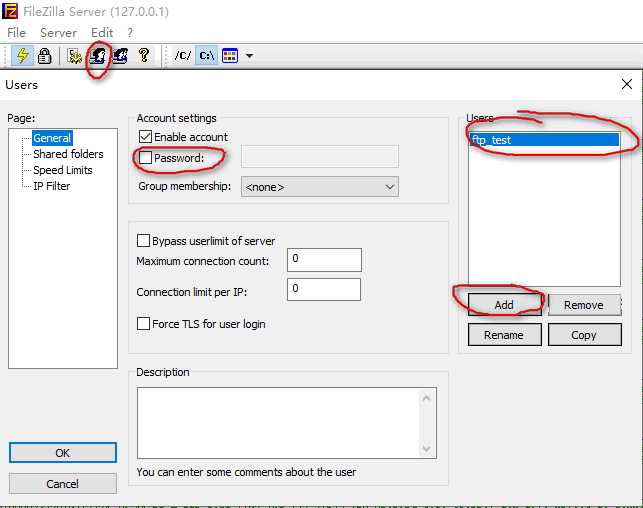Select the Shared folders page
643x508 pixels.
(x=68, y=154)
